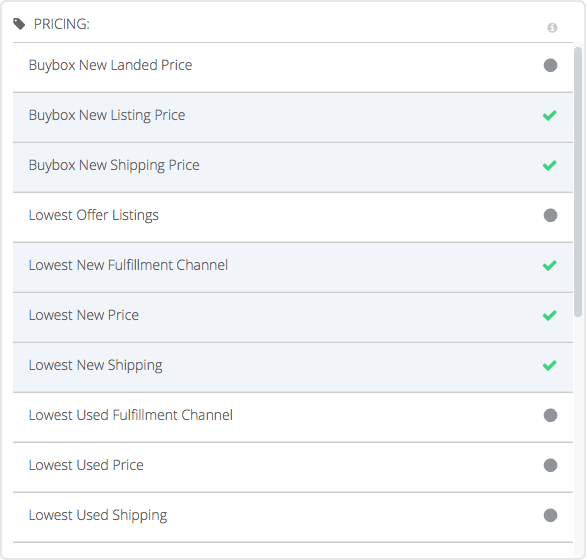Select the Lowest Used Shipping row label
The image size is (586, 560).
tap(98, 515)
